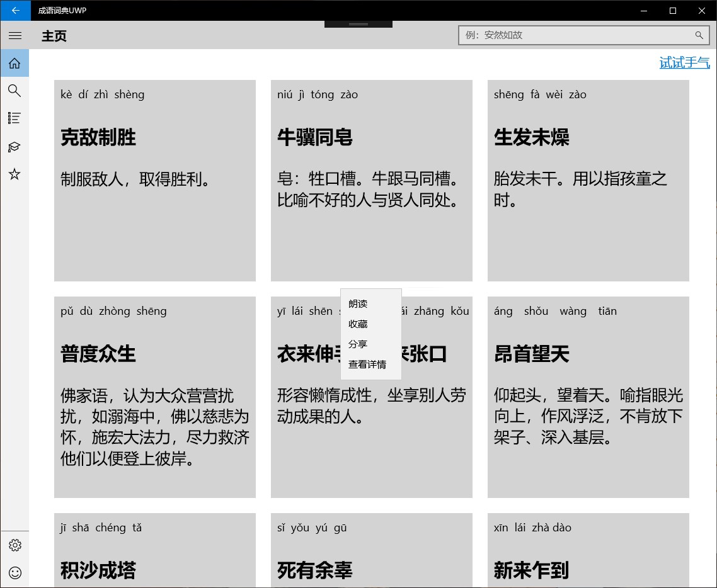Select 朗读 from the context menu
717x588 pixels.
coord(371,304)
